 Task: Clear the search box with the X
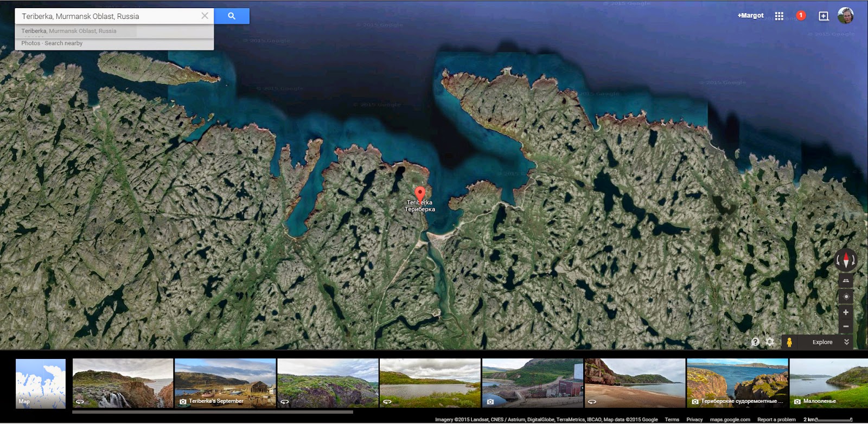[205, 16]
